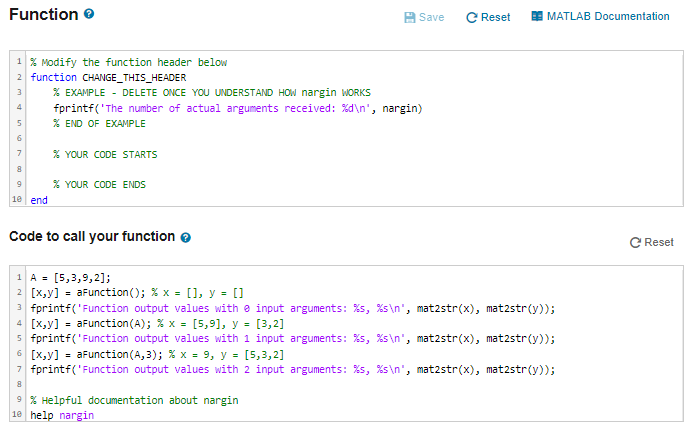
Task: Click the empty line 8 in function editor
Action: pyautogui.click(x=354, y=169)
